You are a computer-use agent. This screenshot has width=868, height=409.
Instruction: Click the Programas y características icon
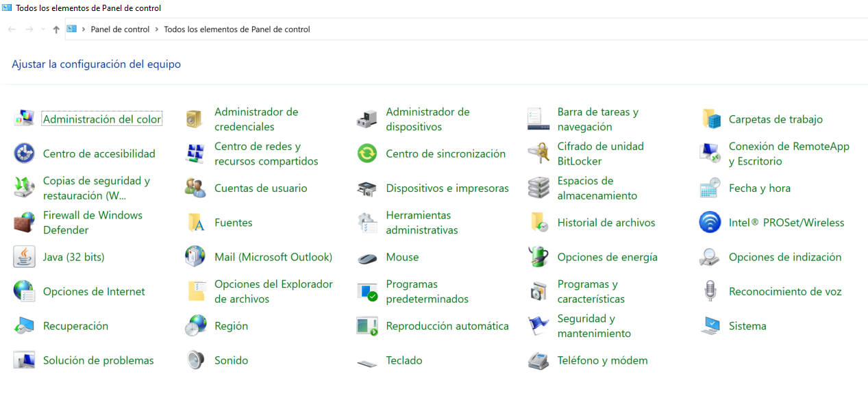click(x=538, y=291)
